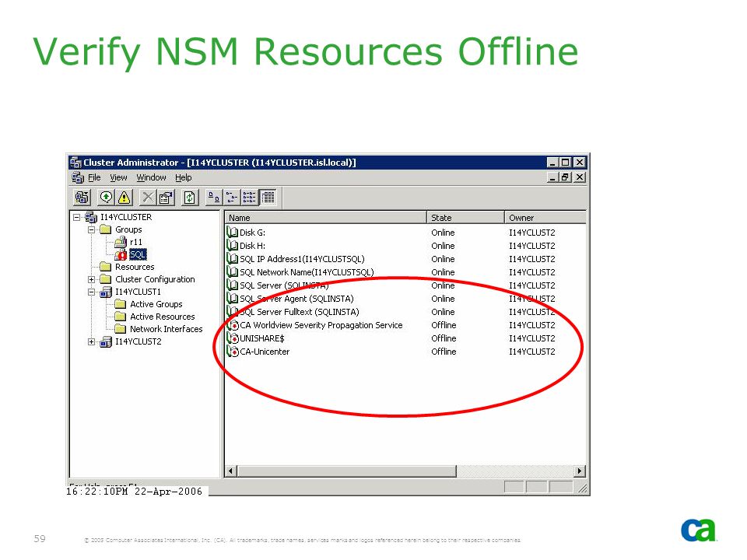Collapse the I14YCLUST1 node
Screen dimensions: 747x560
(x=91, y=292)
